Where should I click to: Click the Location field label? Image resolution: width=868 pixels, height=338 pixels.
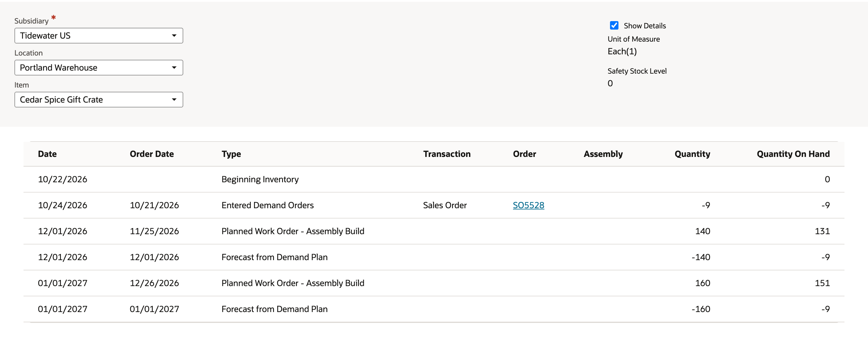click(28, 53)
